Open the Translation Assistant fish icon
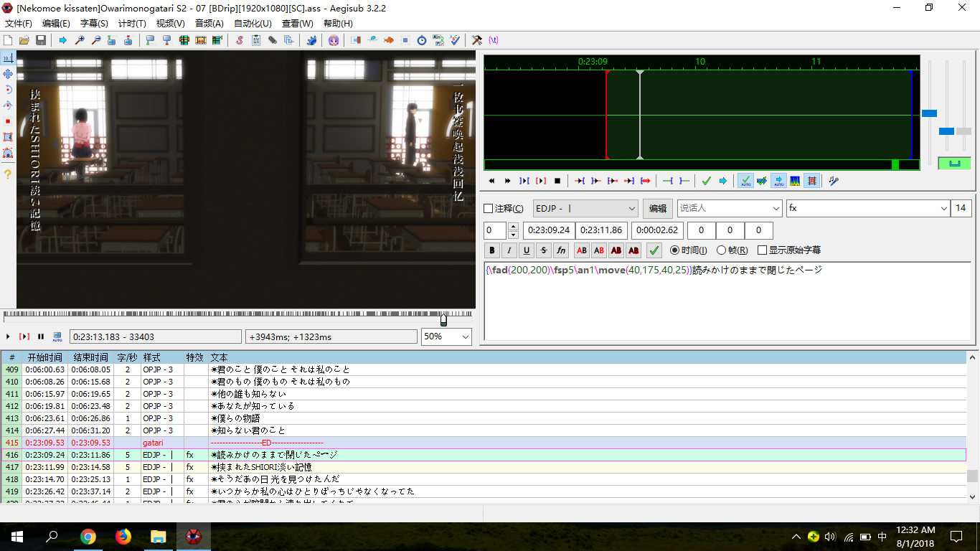Viewport: 980px width, 551px height. (x=389, y=40)
